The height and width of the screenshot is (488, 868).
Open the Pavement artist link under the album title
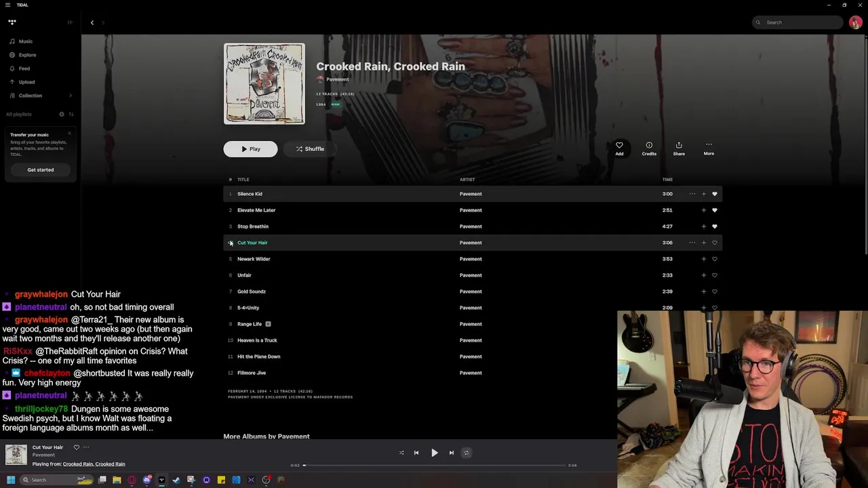pos(337,79)
